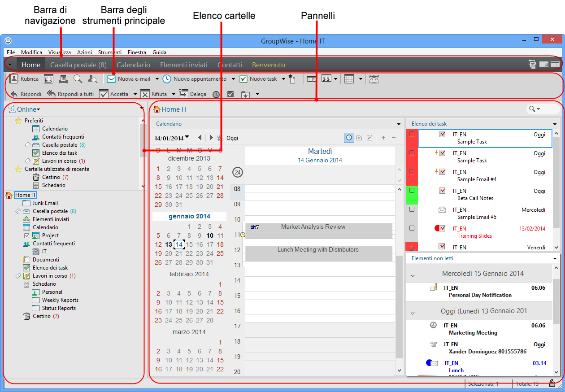Open the Strumenti menu
Viewport: 565px width, 392px height.
pos(109,52)
